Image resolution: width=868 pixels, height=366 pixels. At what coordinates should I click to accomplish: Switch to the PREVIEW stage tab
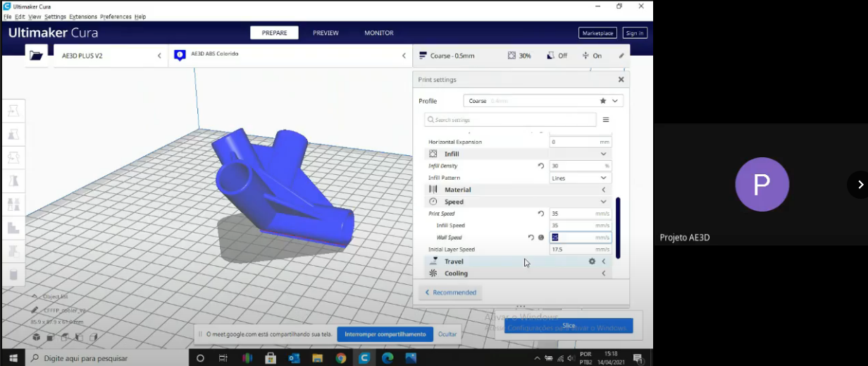[325, 32]
